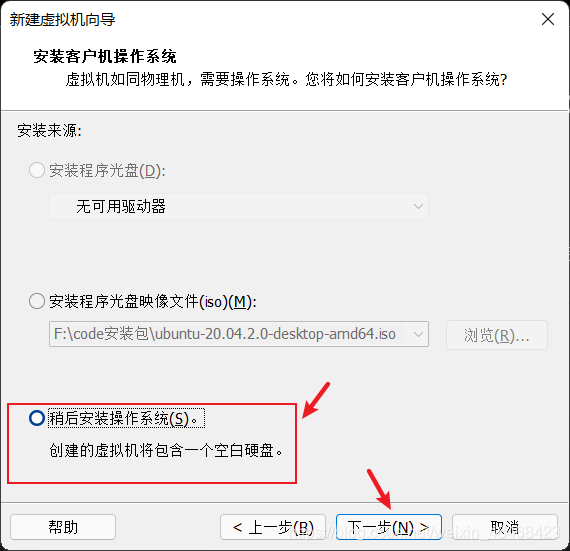Image resolution: width=570 pixels, height=551 pixels.
Task: Open the 无可用驱动器 drive dropdown
Action: click(239, 206)
